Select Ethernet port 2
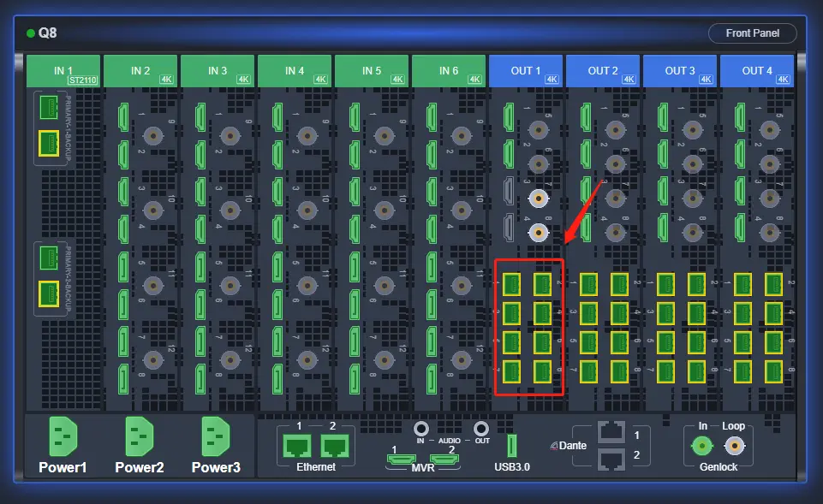The width and height of the screenshot is (823, 504). [335, 445]
